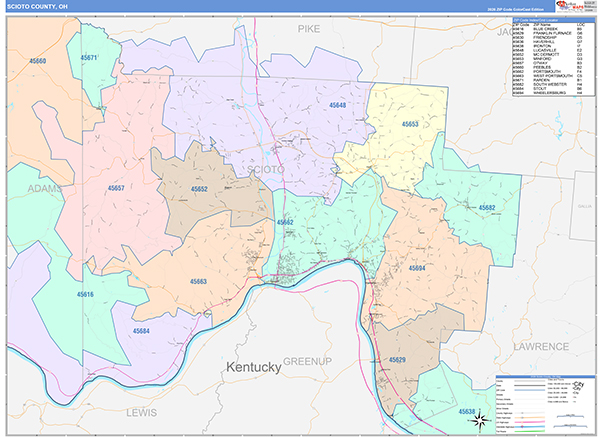Click the BLUE CREEK row in index
Screen dimensions: 600x437
[x=554, y=29]
